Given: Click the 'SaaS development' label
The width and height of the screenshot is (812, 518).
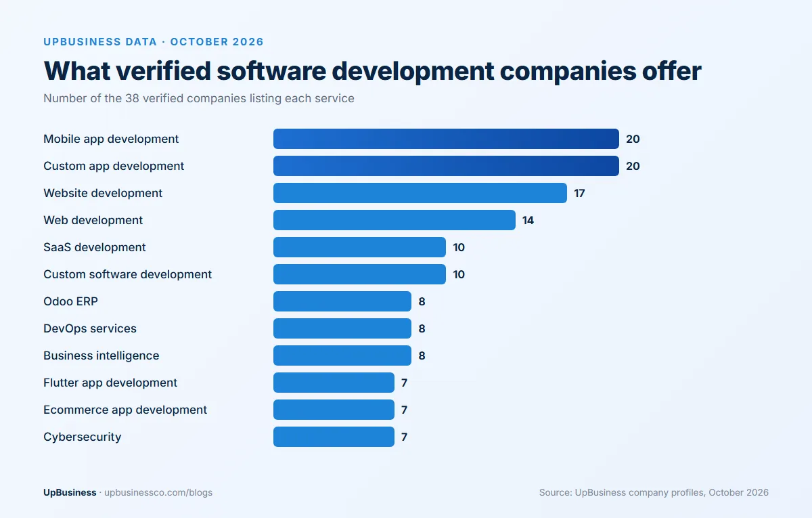Looking at the screenshot, I should 95,247.
